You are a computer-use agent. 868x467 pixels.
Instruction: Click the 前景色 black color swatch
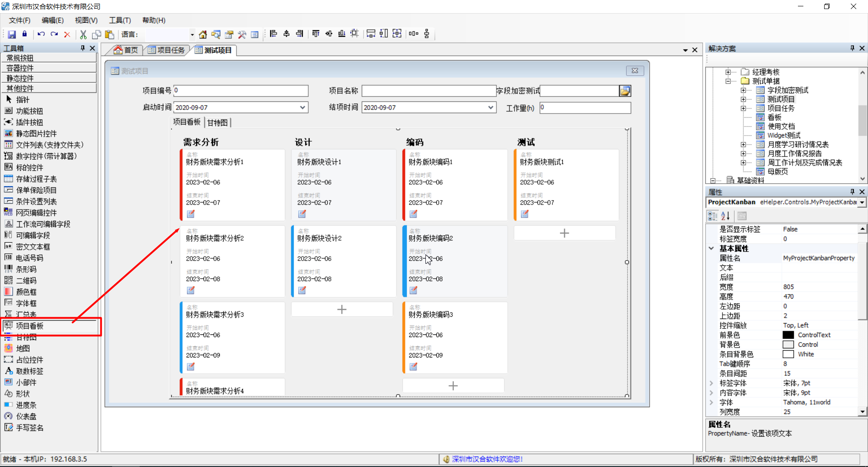[x=788, y=335]
